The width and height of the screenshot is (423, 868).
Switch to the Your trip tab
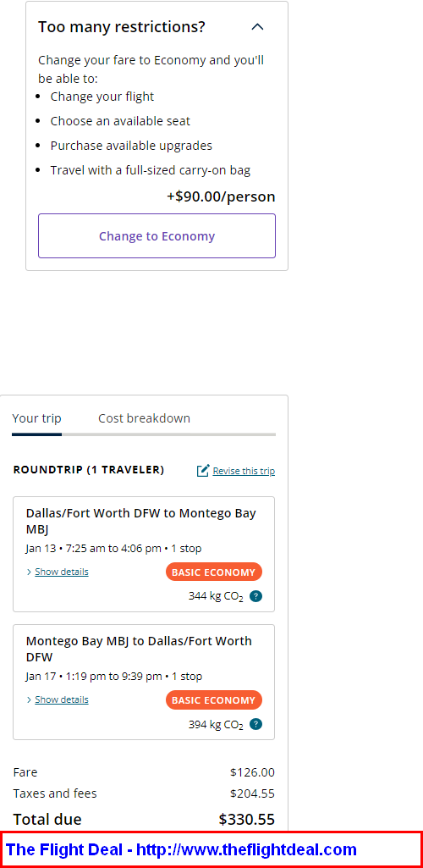[x=36, y=418]
